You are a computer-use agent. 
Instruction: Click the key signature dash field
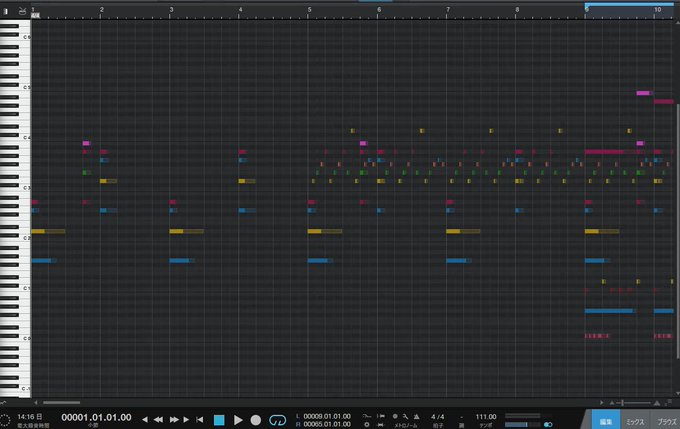(462, 417)
